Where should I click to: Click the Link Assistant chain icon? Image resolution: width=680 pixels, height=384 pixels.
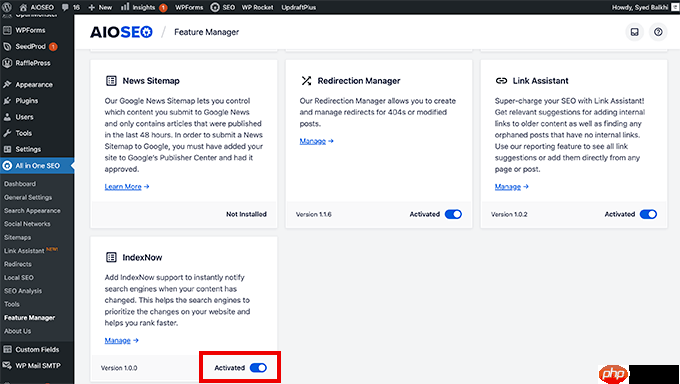pyautogui.click(x=501, y=81)
